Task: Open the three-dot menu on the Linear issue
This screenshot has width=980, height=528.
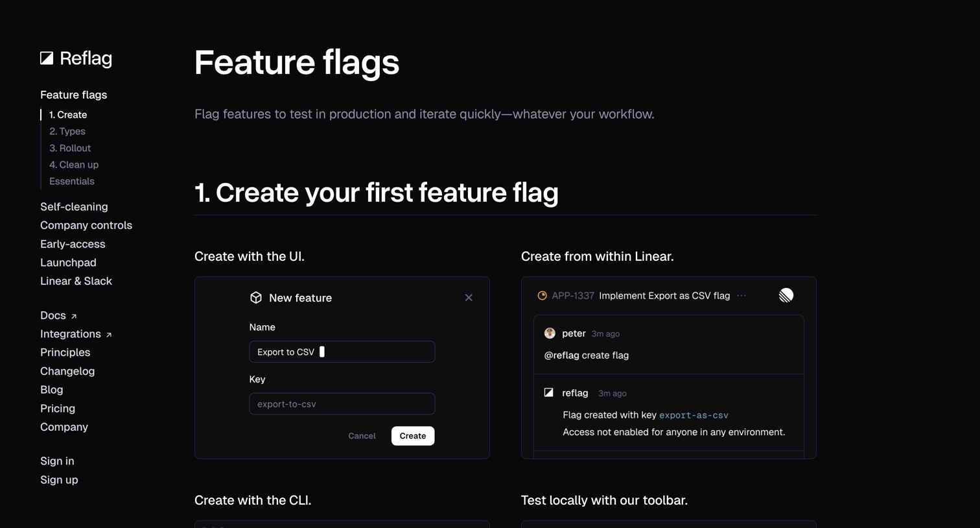Action: [x=741, y=296]
